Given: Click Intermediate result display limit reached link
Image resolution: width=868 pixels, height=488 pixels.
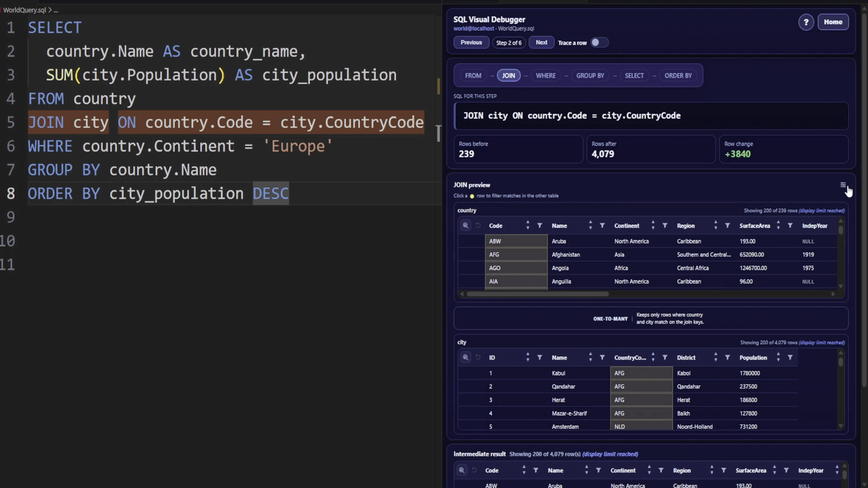Looking at the screenshot, I should coord(610,454).
